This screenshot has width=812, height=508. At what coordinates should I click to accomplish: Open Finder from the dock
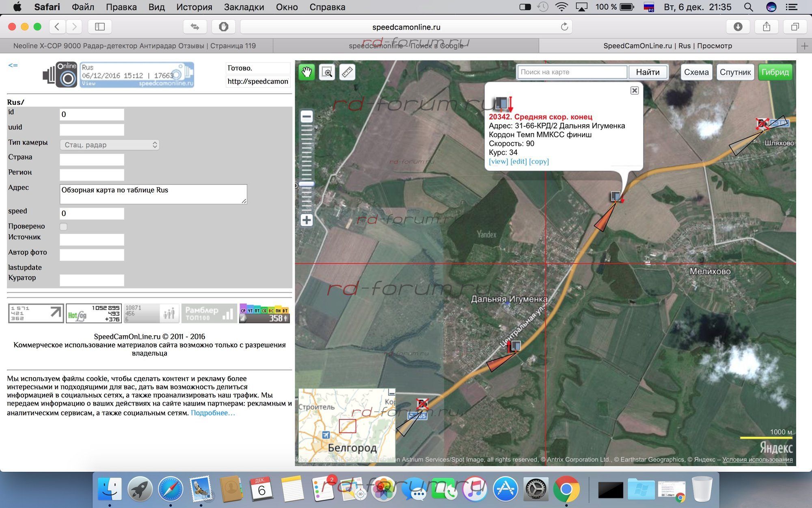110,489
